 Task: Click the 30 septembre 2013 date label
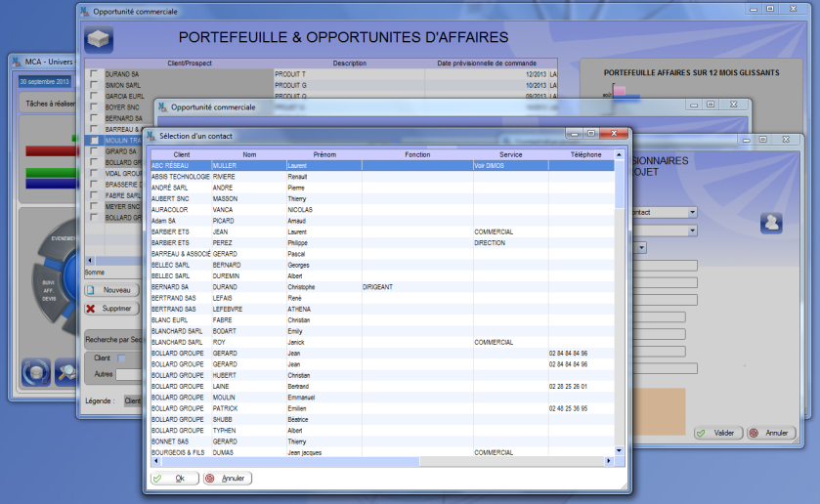click(x=44, y=82)
